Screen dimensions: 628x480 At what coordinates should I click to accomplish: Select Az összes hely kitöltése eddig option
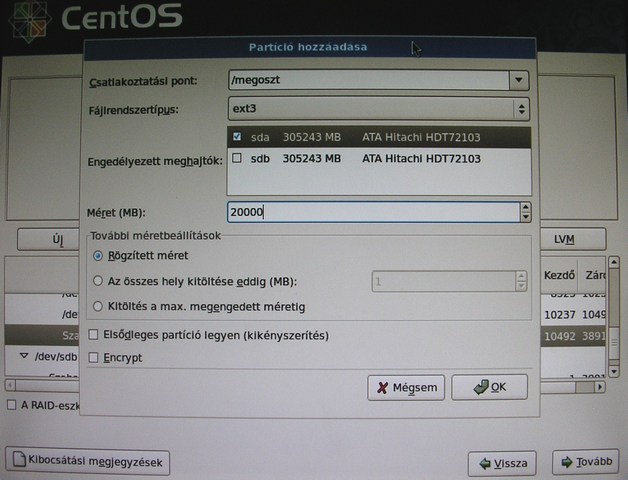pyautogui.click(x=97, y=281)
